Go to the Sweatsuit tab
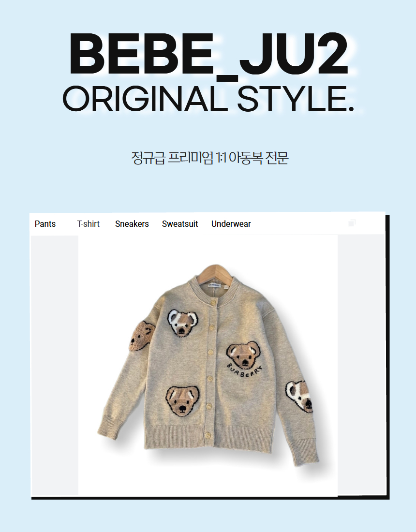The height and width of the screenshot is (532, 416). click(x=180, y=224)
